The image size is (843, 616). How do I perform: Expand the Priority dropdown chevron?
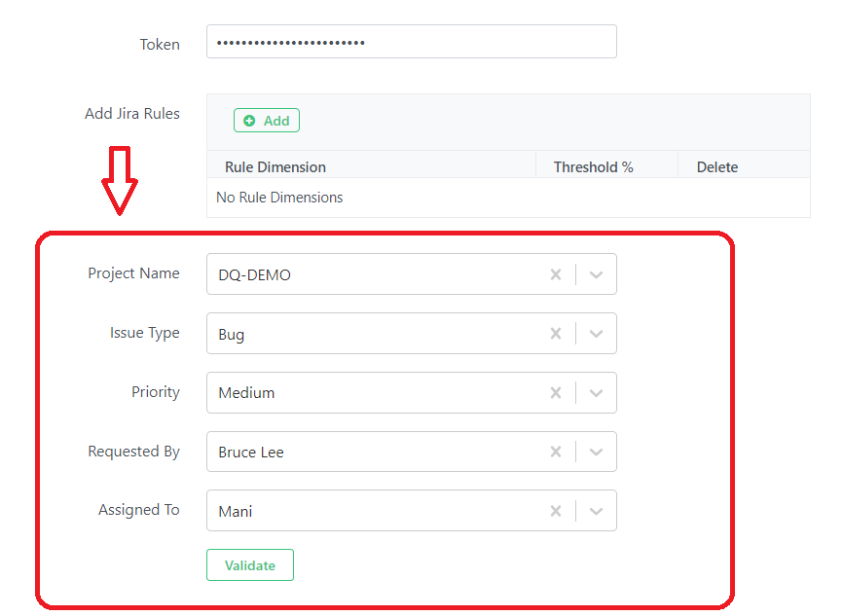click(x=596, y=393)
